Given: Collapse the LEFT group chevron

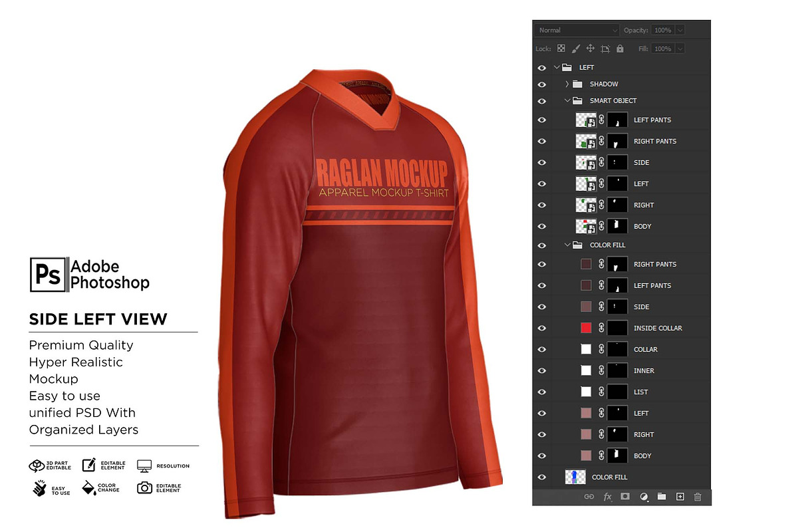Looking at the screenshot, I should [x=557, y=67].
